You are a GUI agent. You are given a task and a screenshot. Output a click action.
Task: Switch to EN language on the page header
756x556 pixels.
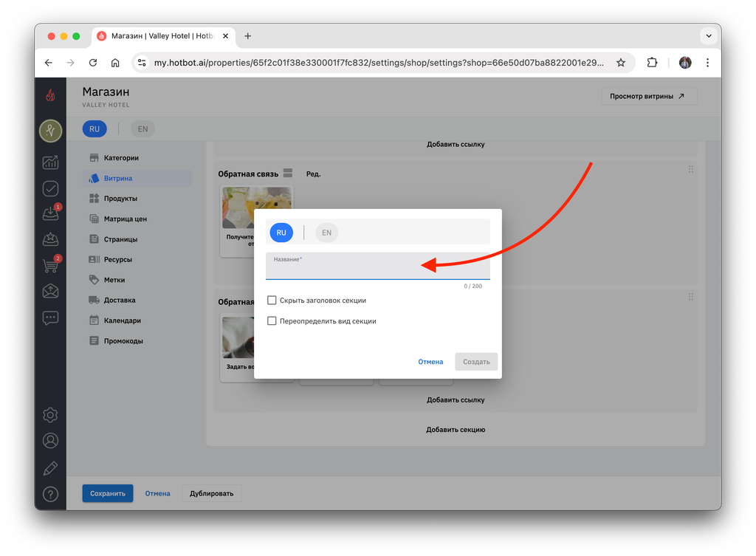click(142, 128)
